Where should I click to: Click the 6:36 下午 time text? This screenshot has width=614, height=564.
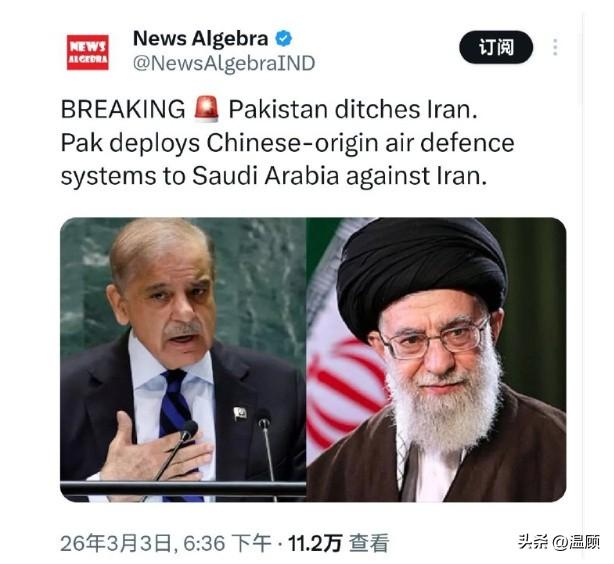[x=227, y=543]
